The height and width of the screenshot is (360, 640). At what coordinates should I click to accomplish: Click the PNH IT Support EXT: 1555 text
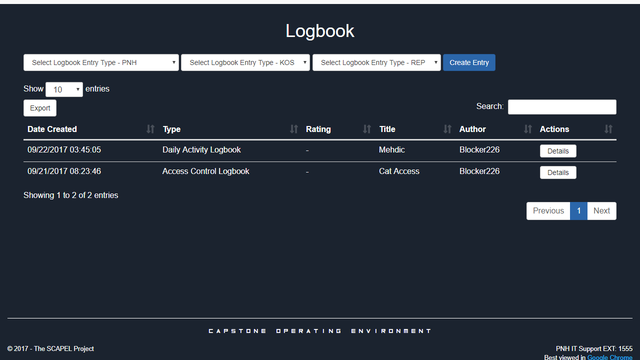click(x=594, y=349)
